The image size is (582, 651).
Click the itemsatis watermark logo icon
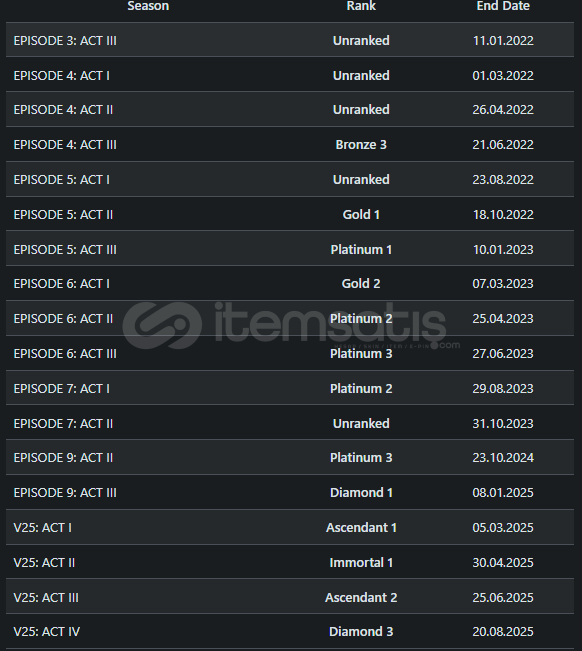tap(162, 326)
